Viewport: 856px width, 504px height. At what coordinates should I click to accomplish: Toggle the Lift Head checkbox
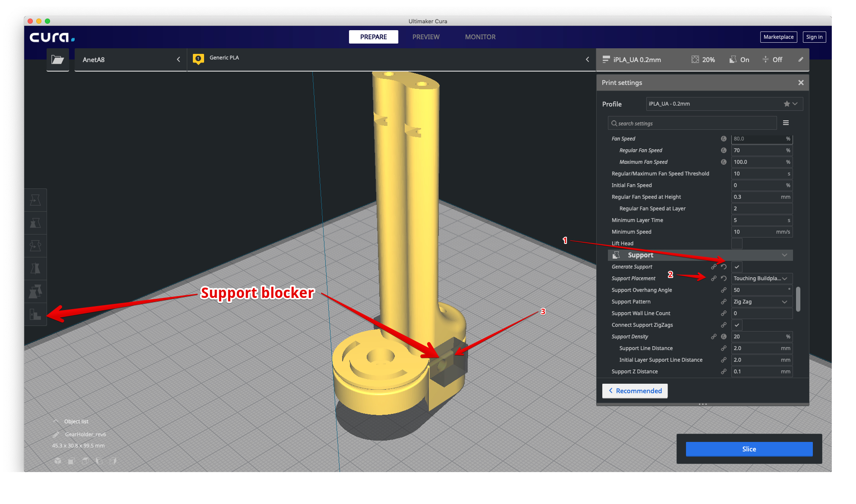(737, 244)
